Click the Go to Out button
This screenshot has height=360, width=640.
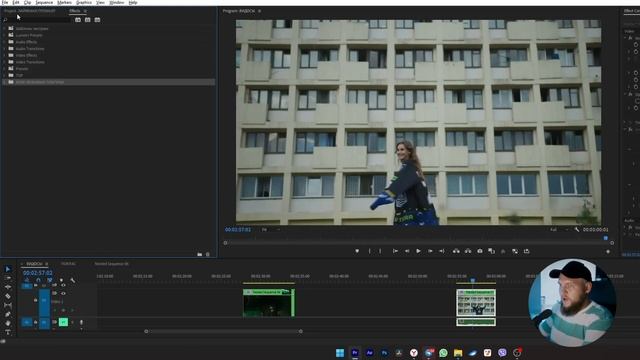pos(442,251)
